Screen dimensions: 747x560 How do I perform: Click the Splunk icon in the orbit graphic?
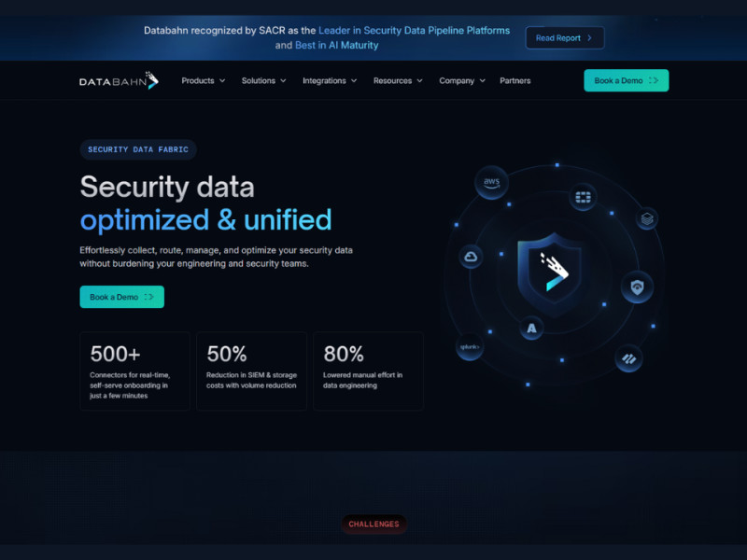470,346
